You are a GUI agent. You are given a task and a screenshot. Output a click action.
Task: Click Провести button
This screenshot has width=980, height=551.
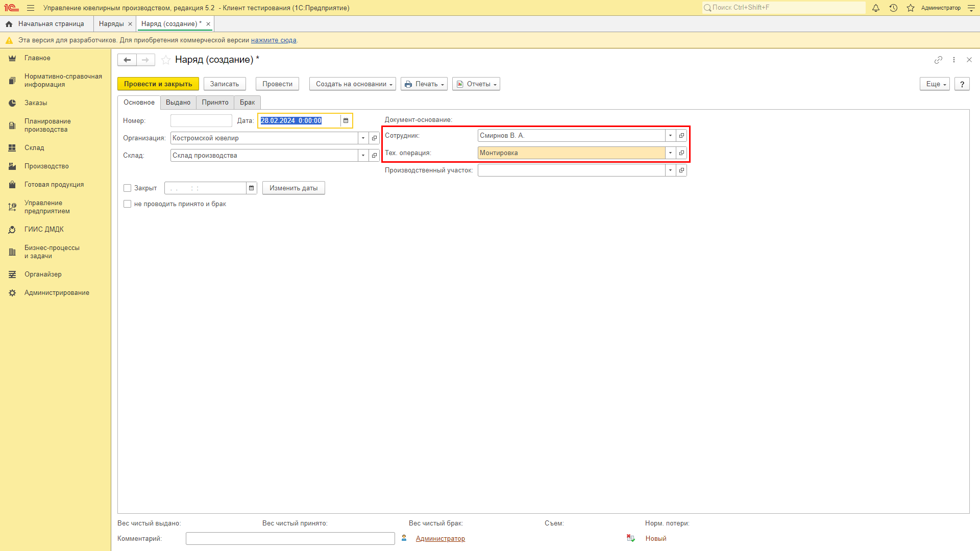click(x=277, y=84)
